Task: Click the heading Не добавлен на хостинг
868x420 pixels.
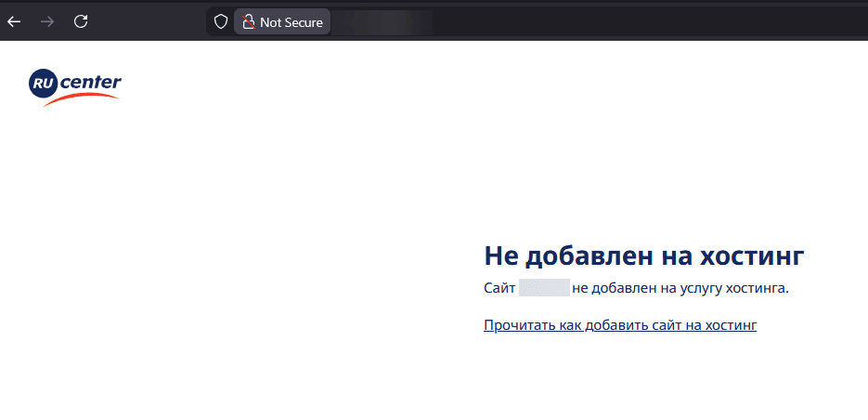Action: tap(643, 256)
